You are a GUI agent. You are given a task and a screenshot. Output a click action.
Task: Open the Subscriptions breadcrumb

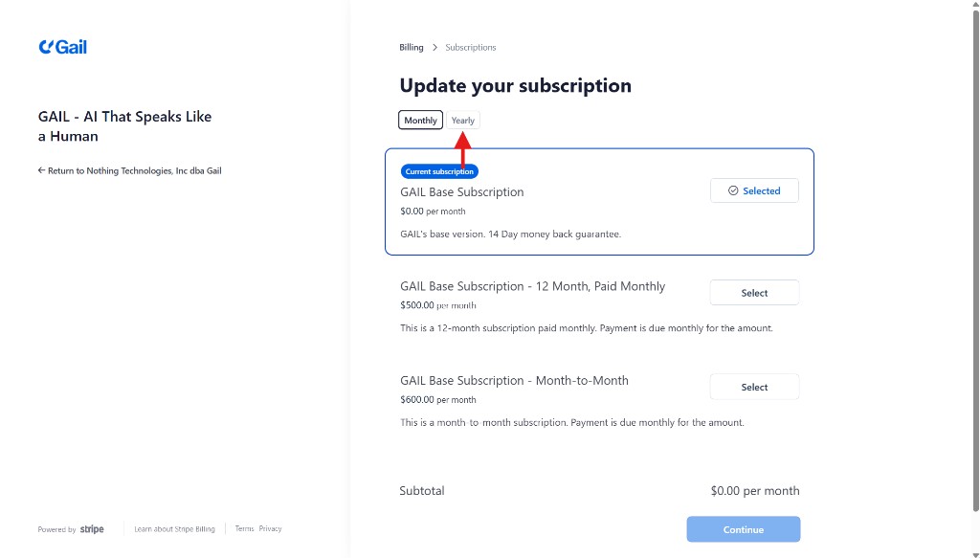pyautogui.click(x=471, y=48)
